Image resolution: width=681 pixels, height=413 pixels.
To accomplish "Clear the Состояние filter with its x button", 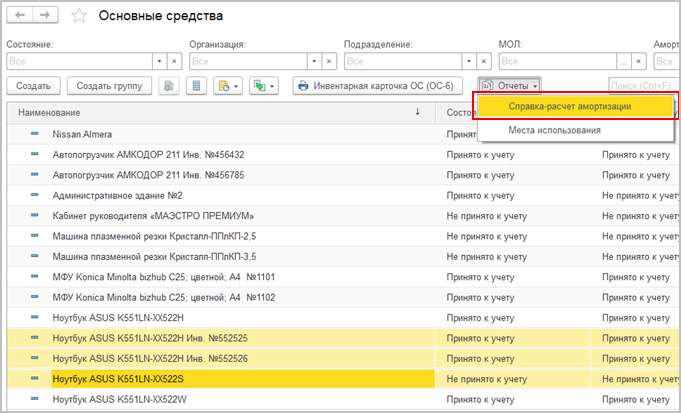I will tap(174, 61).
